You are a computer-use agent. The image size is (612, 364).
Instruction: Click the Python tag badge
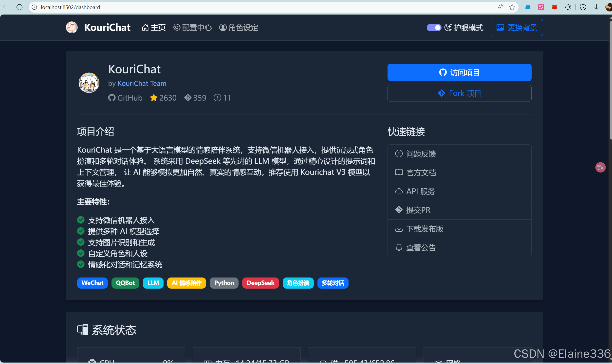[224, 283]
